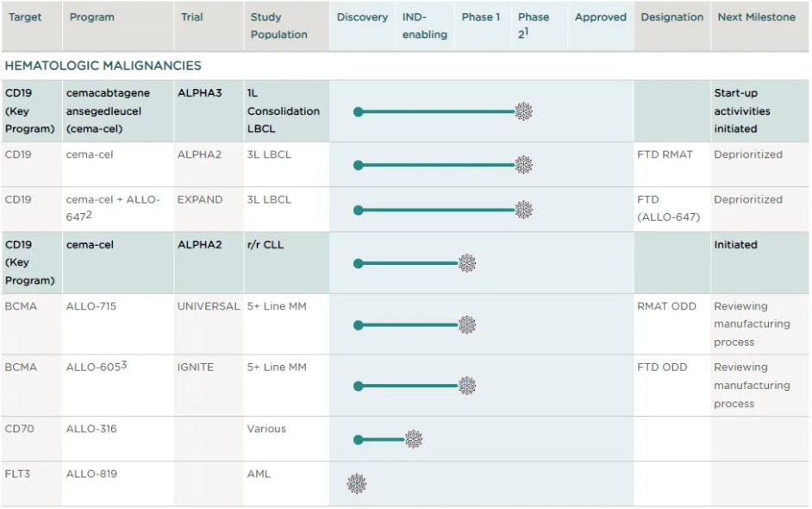Open the ALLO-715 program name
This screenshot has height=509, width=812.
pyautogui.click(x=91, y=306)
